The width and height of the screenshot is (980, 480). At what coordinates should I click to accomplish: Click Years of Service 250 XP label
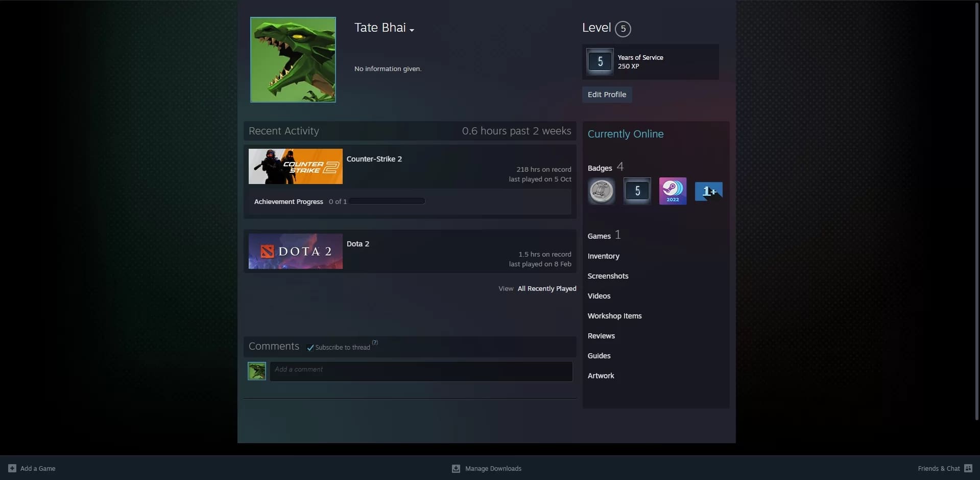640,62
